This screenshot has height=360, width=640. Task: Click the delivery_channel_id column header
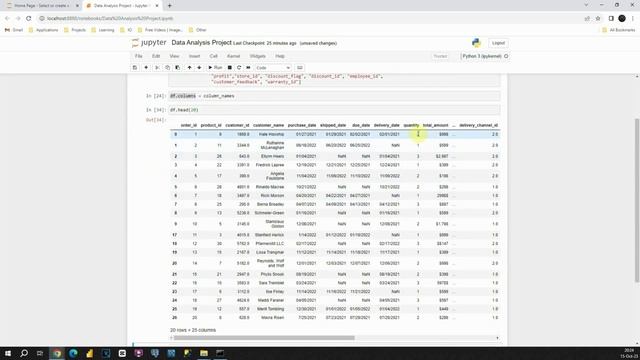(x=478, y=125)
